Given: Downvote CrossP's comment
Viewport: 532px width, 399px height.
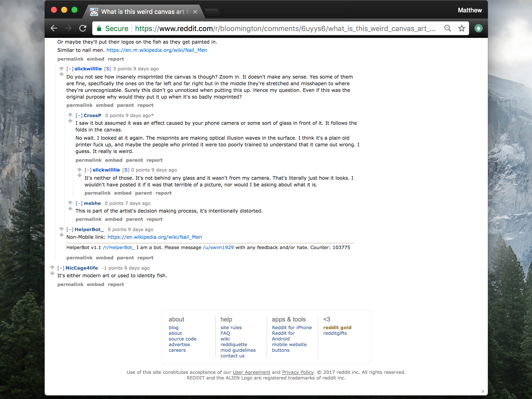Looking at the screenshot, I should [70, 121].
